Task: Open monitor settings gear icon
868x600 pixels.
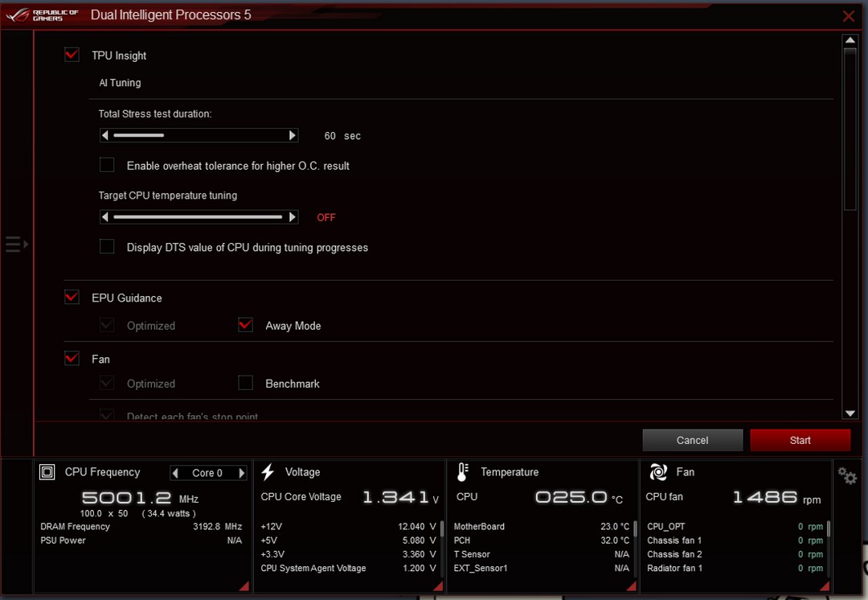Action: (x=847, y=475)
